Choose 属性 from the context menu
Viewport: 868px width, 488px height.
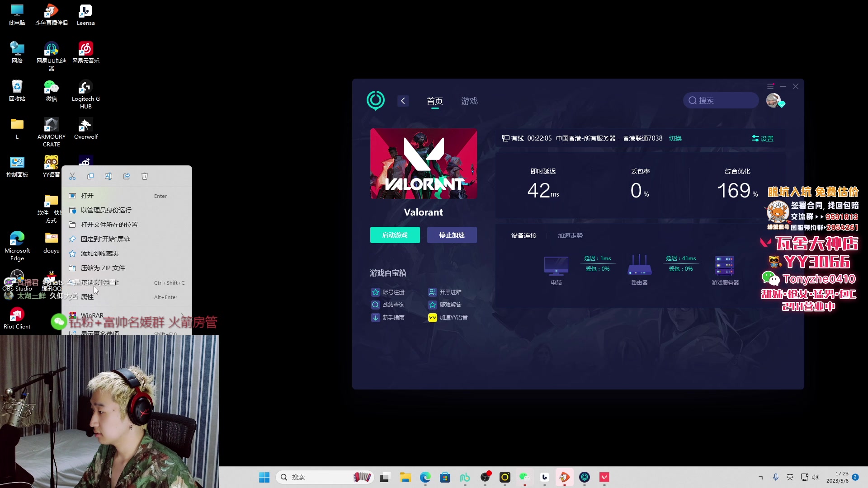click(127, 297)
